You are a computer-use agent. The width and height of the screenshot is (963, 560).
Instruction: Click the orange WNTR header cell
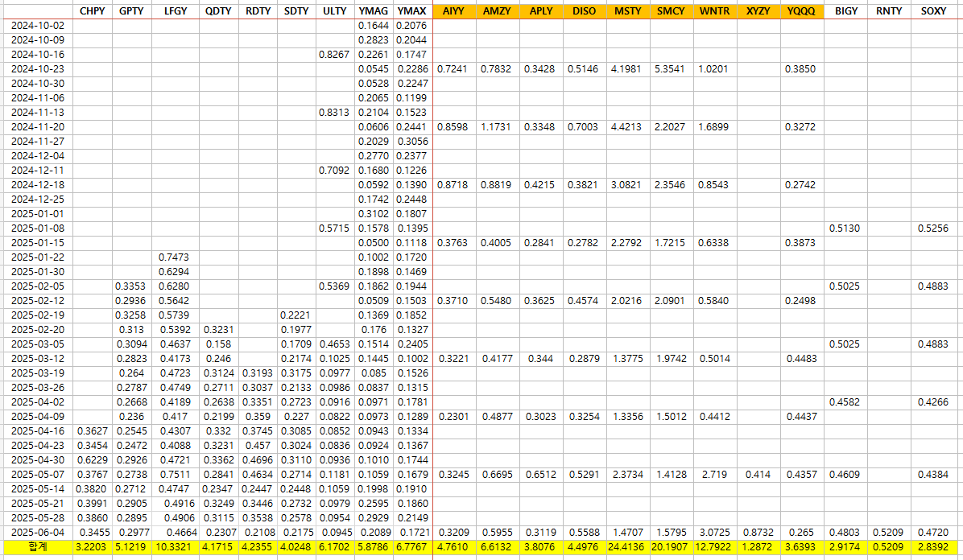tap(715, 11)
